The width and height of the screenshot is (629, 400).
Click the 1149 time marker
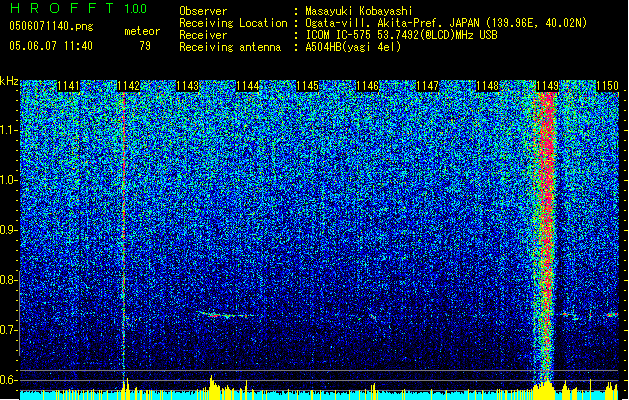click(x=547, y=86)
